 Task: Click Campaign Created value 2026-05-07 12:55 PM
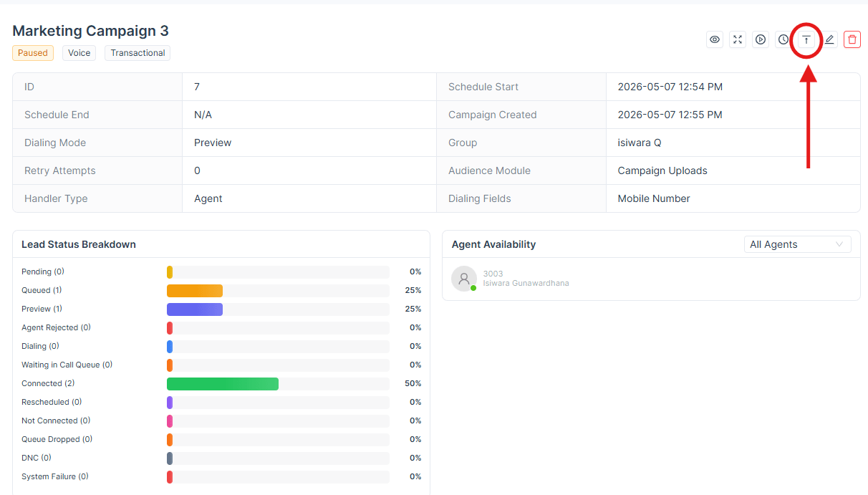tap(670, 115)
